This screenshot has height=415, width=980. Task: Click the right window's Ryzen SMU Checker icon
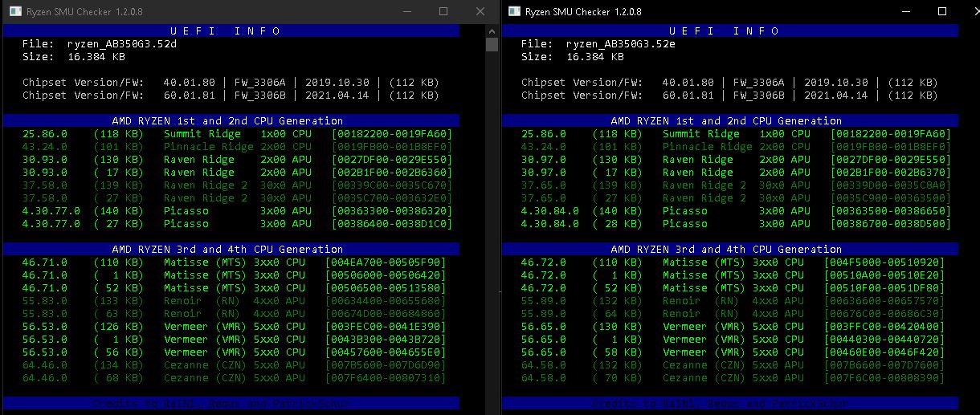coord(514,12)
